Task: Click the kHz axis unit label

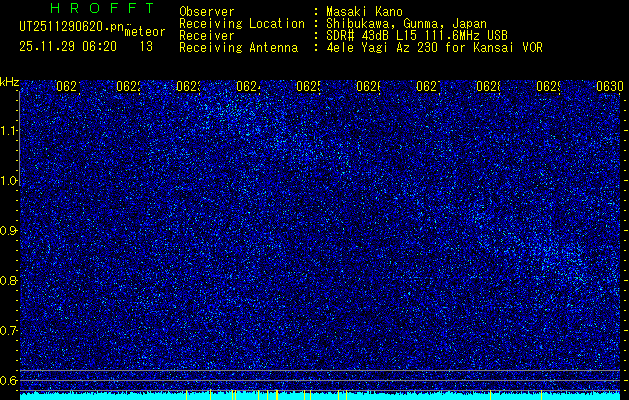Action: (x=10, y=82)
